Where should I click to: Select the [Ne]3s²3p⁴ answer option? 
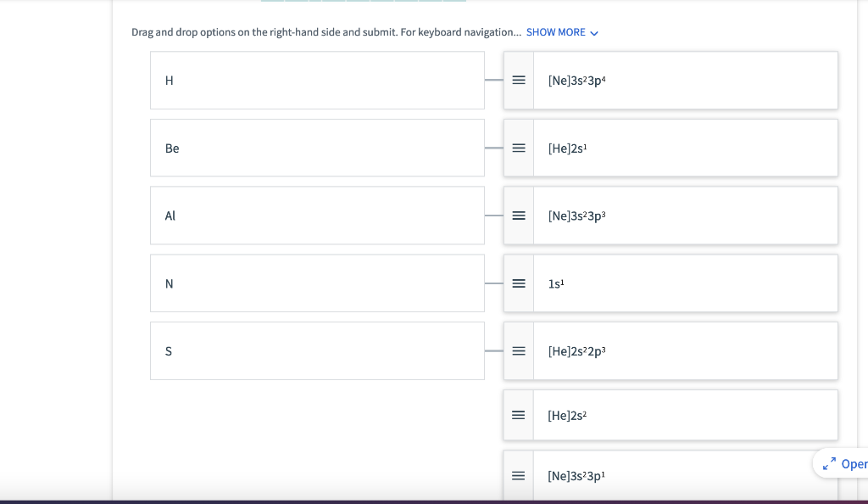(x=686, y=80)
